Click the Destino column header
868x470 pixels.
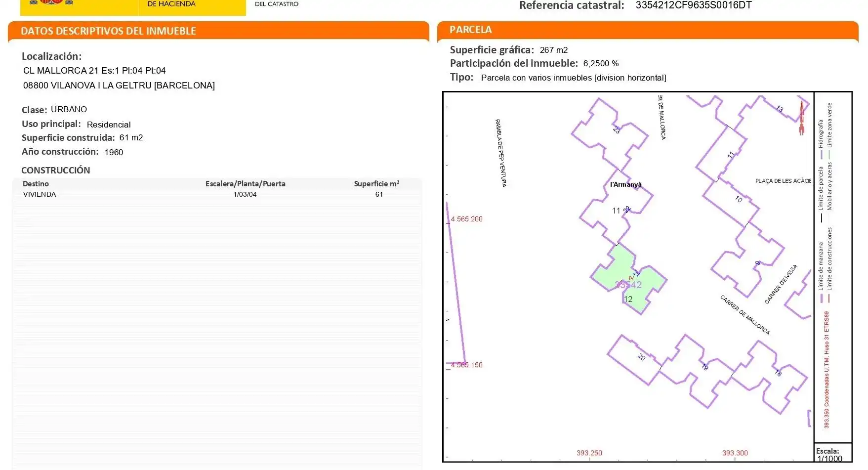(36, 184)
